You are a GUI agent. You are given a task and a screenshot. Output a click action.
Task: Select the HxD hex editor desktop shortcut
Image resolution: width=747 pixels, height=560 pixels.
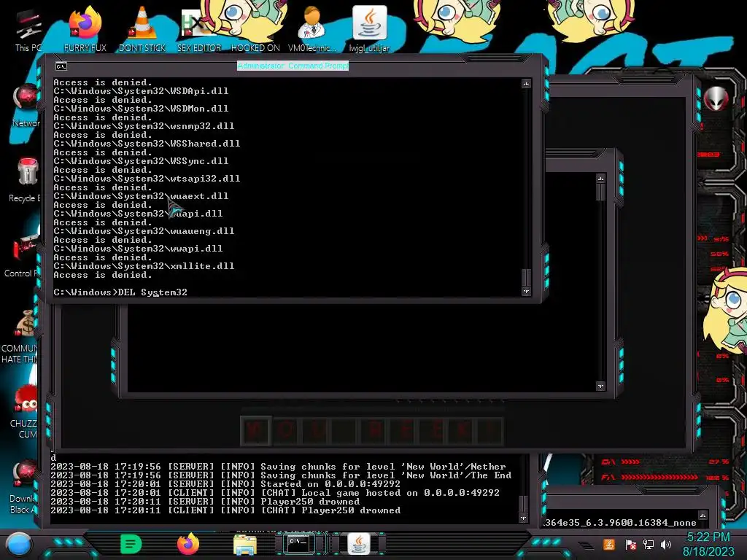click(x=199, y=28)
